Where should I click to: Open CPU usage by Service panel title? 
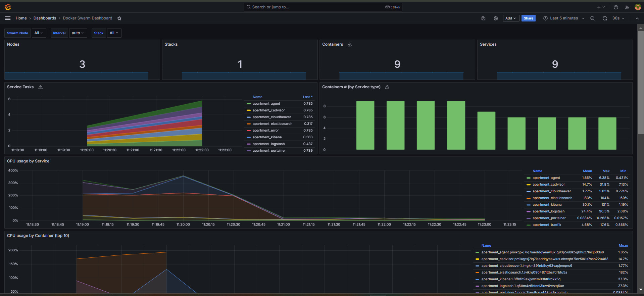[x=28, y=161]
